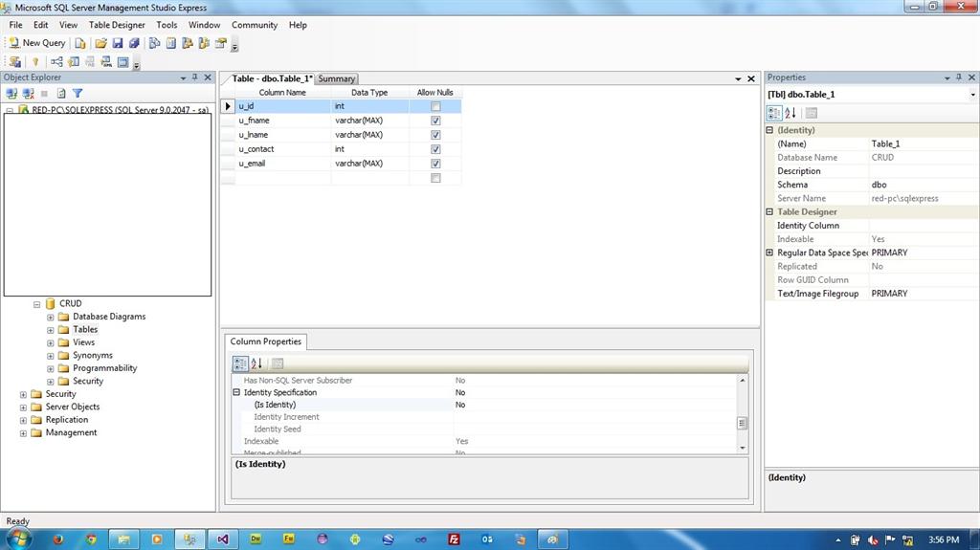Open FileZilla from the taskbar
Viewport: 980px width, 550px height.
click(x=455, y=539)
